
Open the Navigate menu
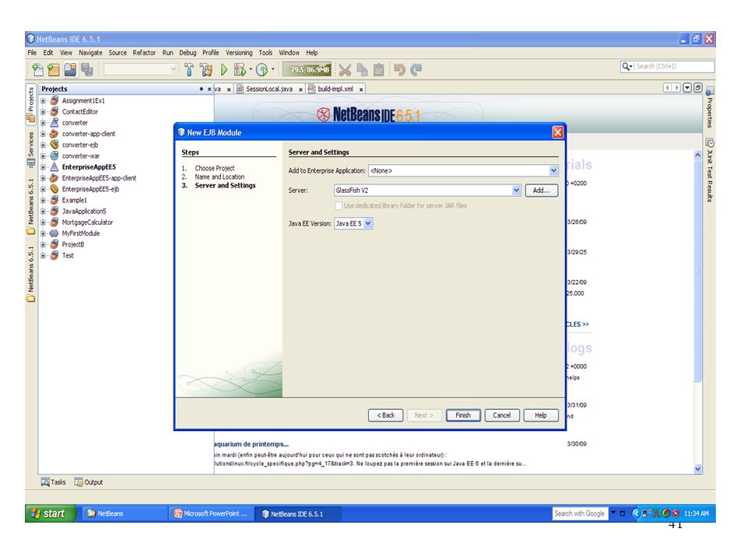[90, 53]
